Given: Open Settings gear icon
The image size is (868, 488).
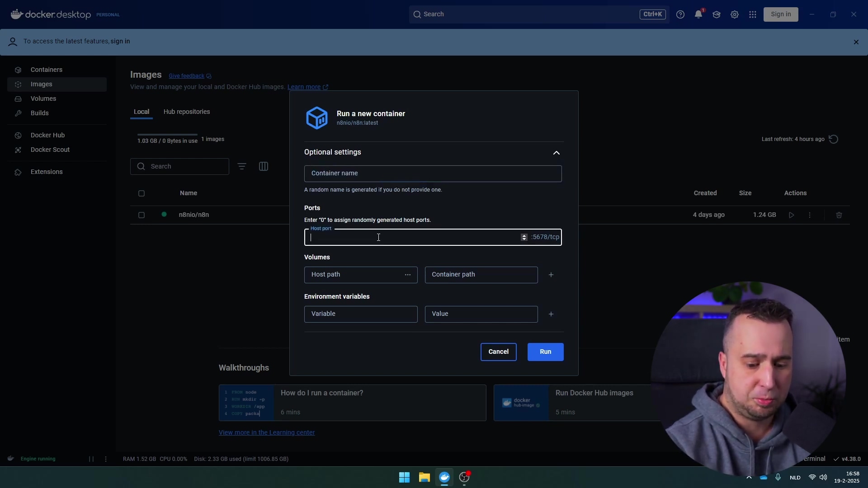Looking at the screenshot, I should [x=735, y=14].
